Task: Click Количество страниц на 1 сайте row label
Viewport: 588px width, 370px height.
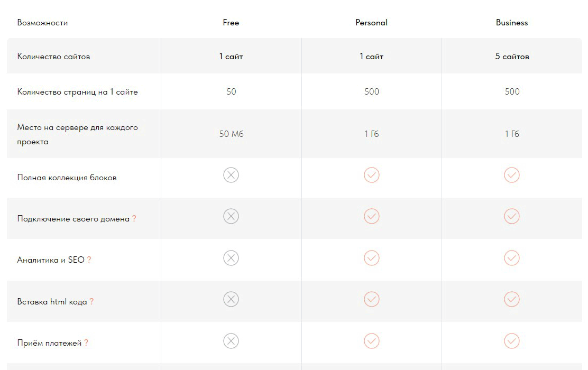Action: [77, 92]
